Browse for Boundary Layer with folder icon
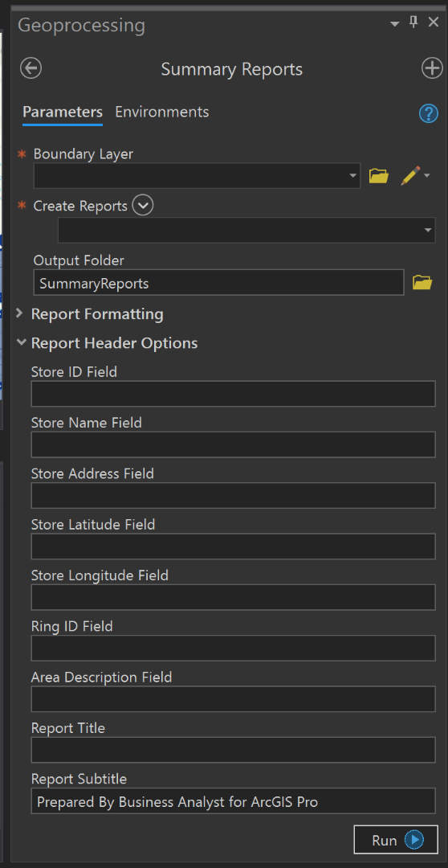This screenshot has height=868, width=448. 379,176
